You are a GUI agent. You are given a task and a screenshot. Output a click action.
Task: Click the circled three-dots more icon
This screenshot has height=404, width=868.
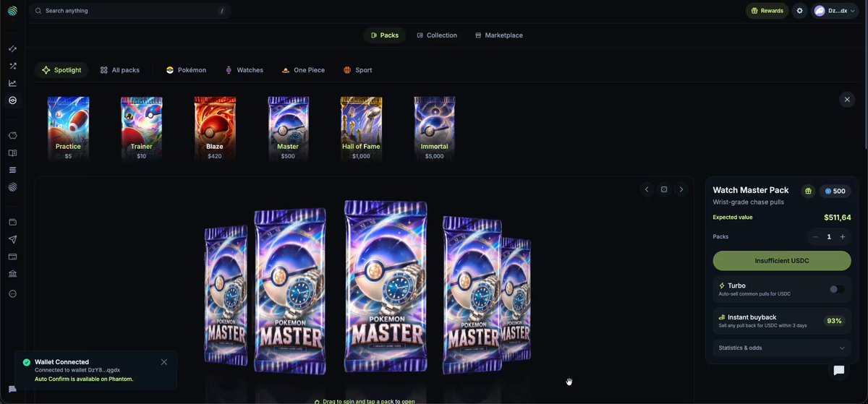click(x=12, y=294)
